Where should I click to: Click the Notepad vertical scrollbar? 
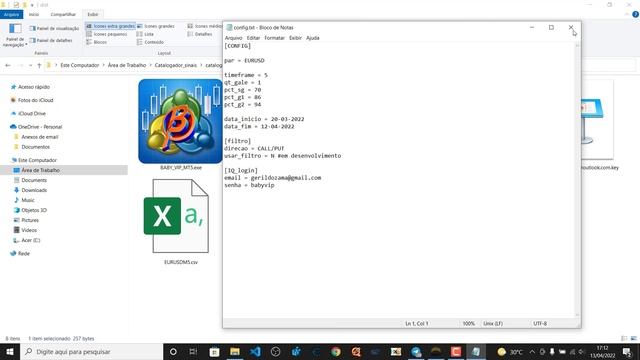point(577,180)
